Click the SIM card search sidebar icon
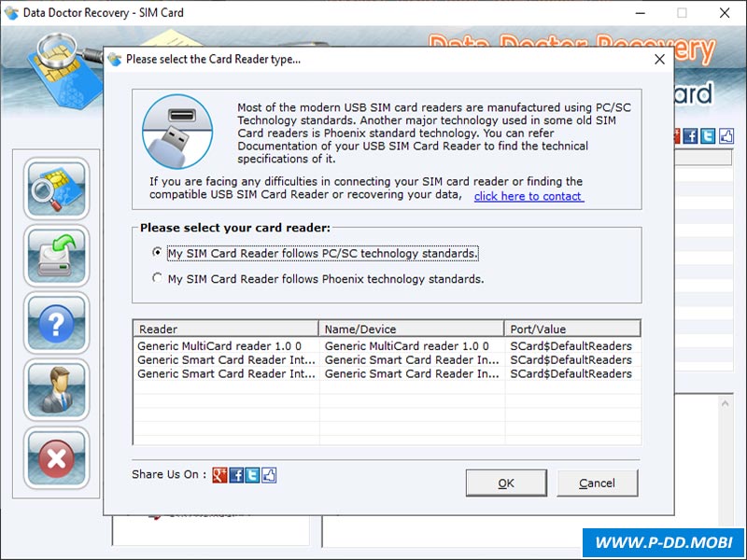 tap(57, 189)
